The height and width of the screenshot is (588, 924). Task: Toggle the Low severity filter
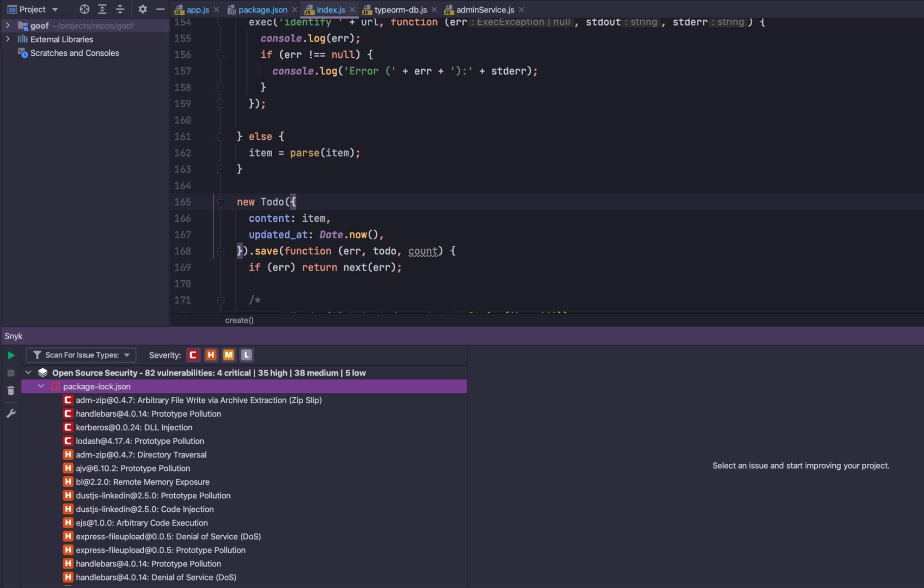click(246, 355)
